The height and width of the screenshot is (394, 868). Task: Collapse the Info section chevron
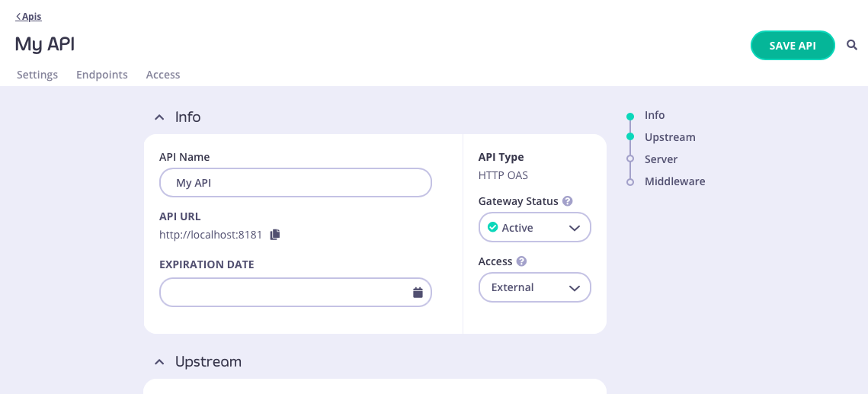(x=159, y=117)
